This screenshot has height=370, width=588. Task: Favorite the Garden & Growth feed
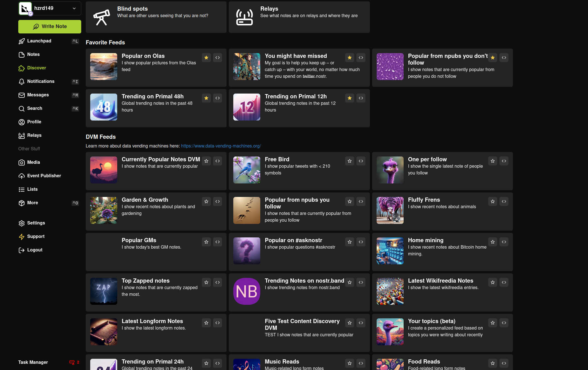206,201
